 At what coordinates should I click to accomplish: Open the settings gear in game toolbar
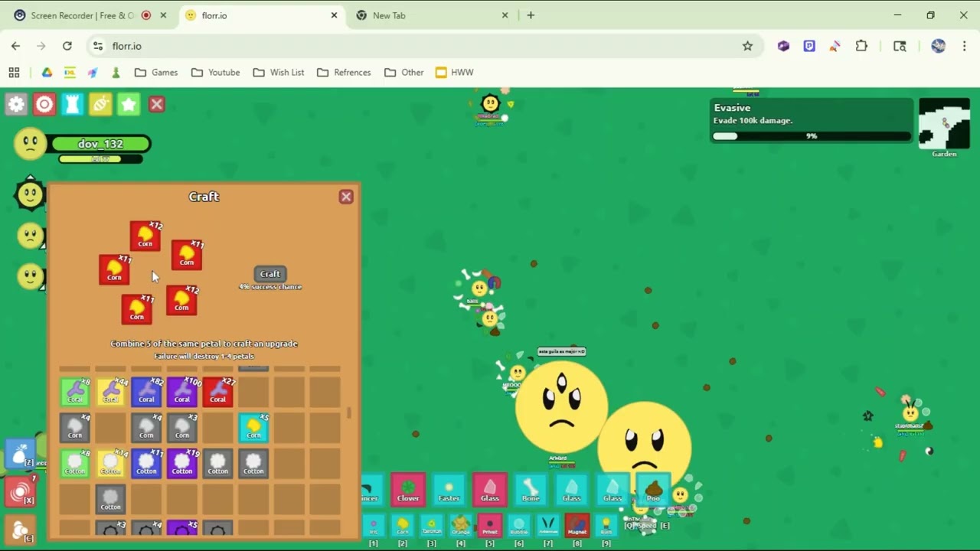pyautogui.click(x=16, y=104)
